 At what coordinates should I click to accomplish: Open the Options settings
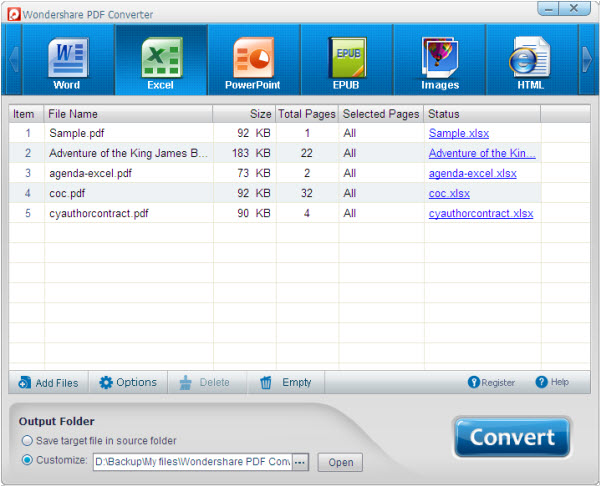point(128,382)
